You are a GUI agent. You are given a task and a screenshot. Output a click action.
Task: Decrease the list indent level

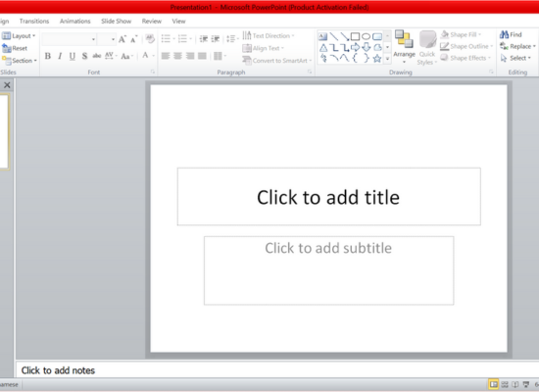[204, 39]
